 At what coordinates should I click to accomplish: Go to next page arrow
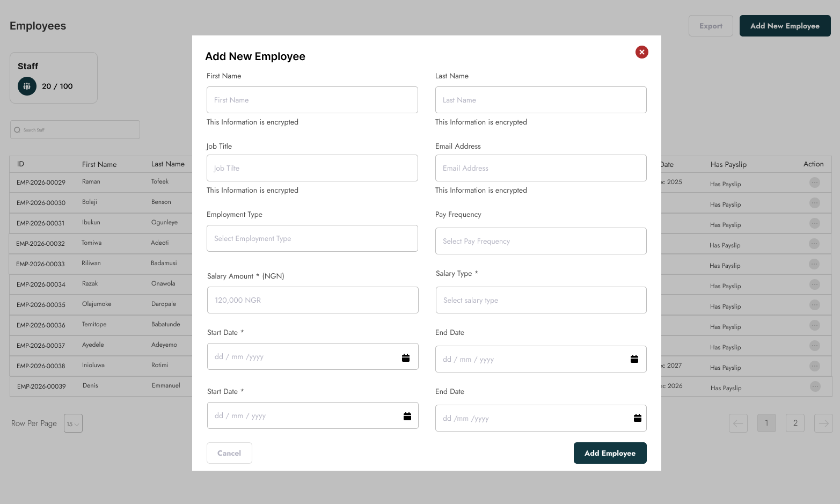coord(823,423)
